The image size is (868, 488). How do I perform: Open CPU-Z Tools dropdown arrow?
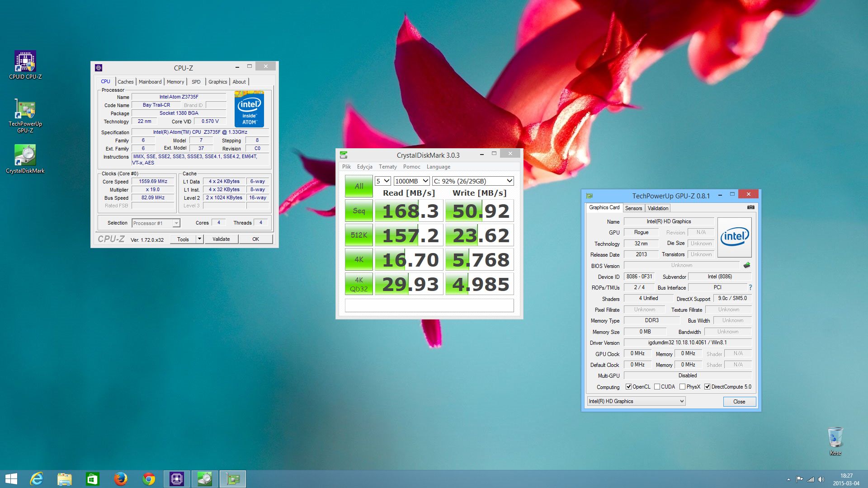point(199,239)
